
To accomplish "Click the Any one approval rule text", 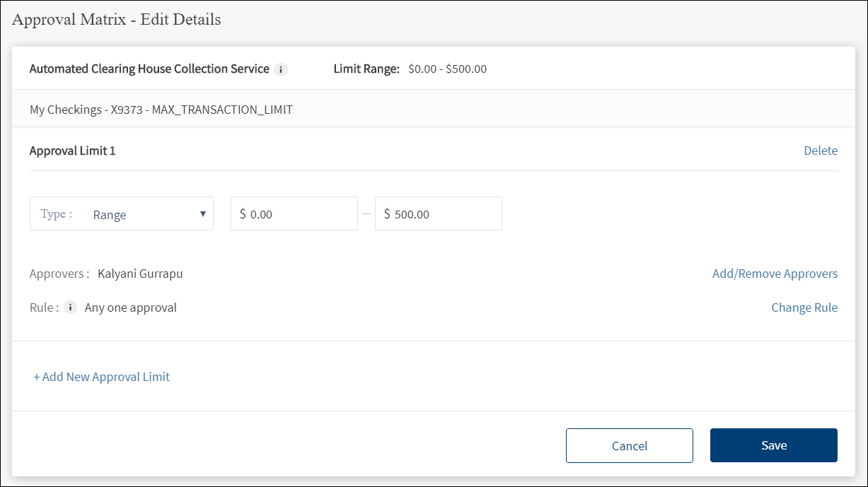I will tap(131, 307).
